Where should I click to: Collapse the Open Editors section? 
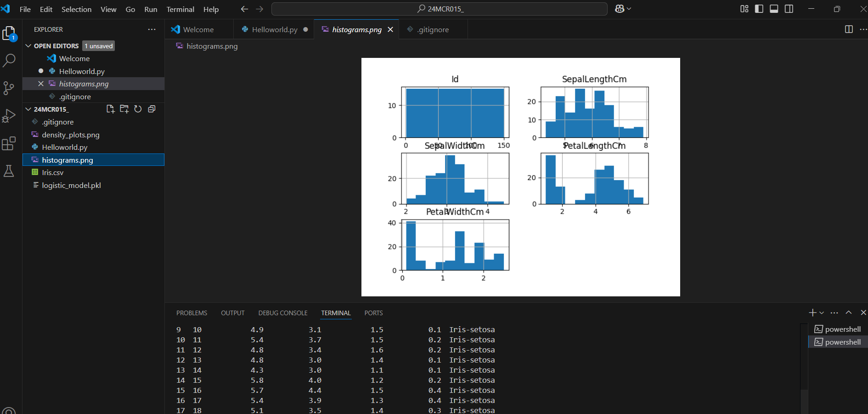[28, 46]
